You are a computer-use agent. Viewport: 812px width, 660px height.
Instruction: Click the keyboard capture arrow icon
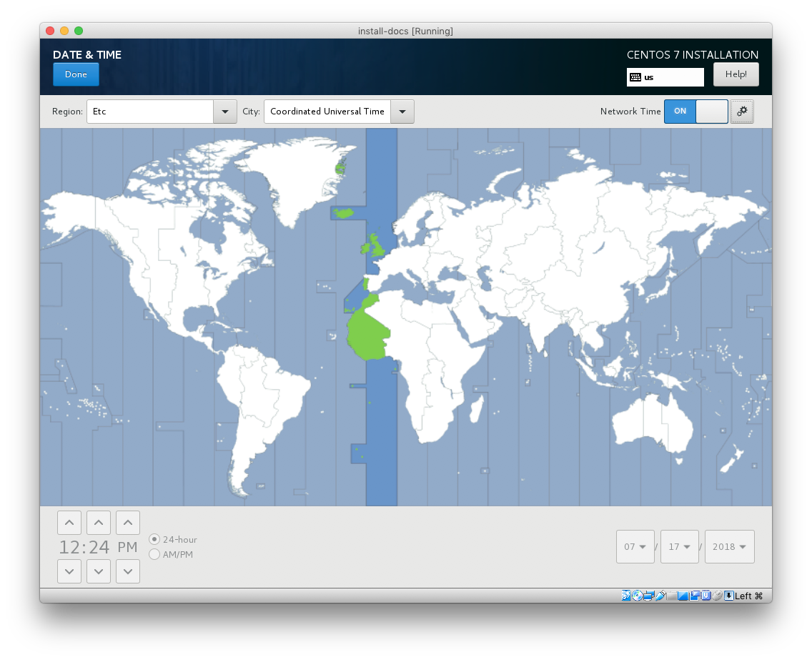tap(728, 596)
